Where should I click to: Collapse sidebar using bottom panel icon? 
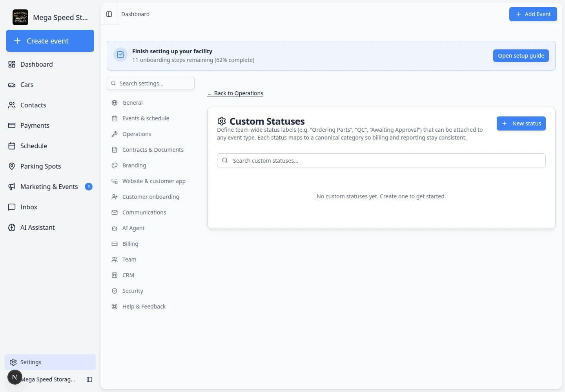[89, 379]
